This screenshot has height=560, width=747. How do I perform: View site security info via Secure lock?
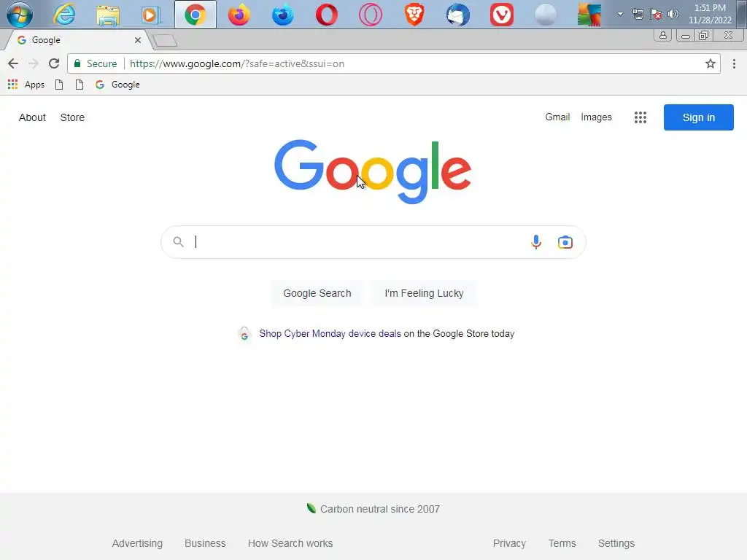click(x=96, y=63)
